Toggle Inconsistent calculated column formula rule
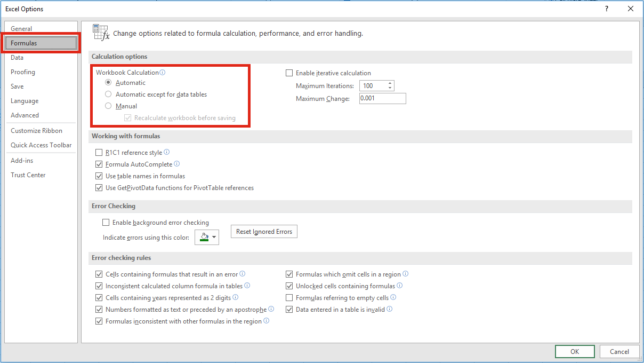644x363 pixels. click(x=99, y=286)
